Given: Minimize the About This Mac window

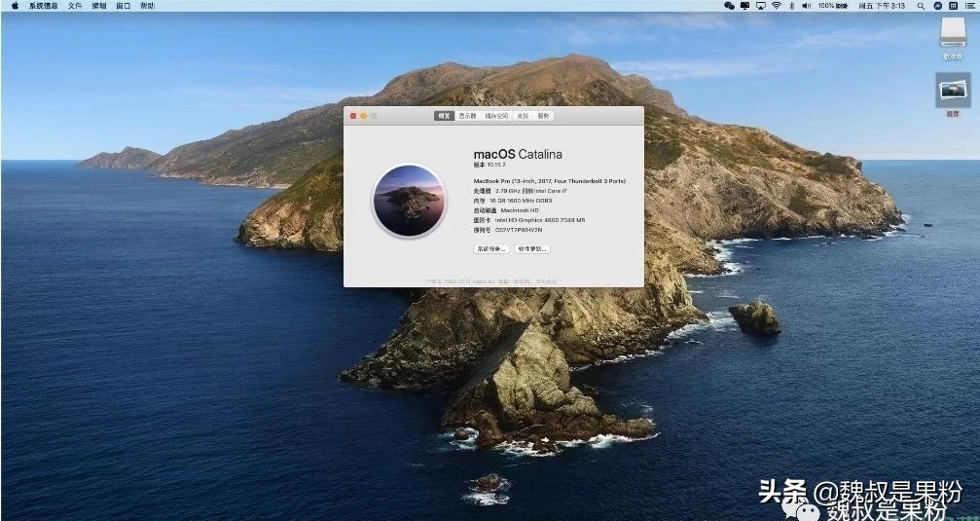Looking at the screenshot, I should 363,116.
